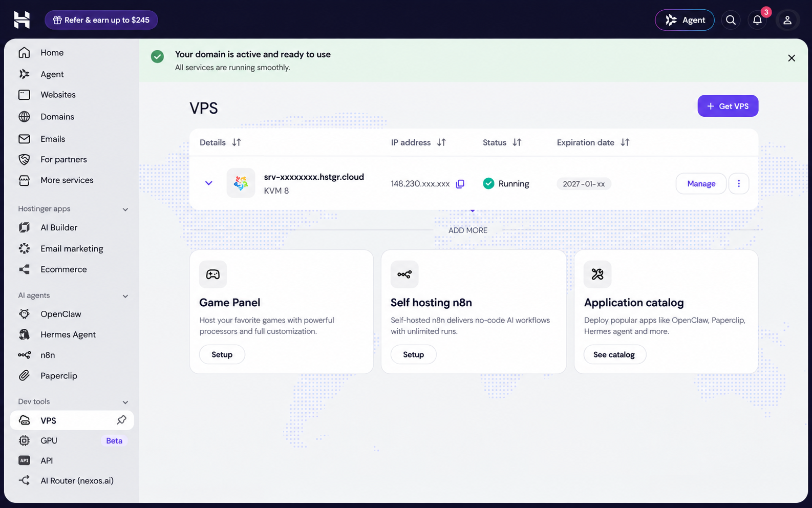This screenshot has width=812, height=508.
Task: Click the Domains globe icon
Action: (x=24, y=117)
